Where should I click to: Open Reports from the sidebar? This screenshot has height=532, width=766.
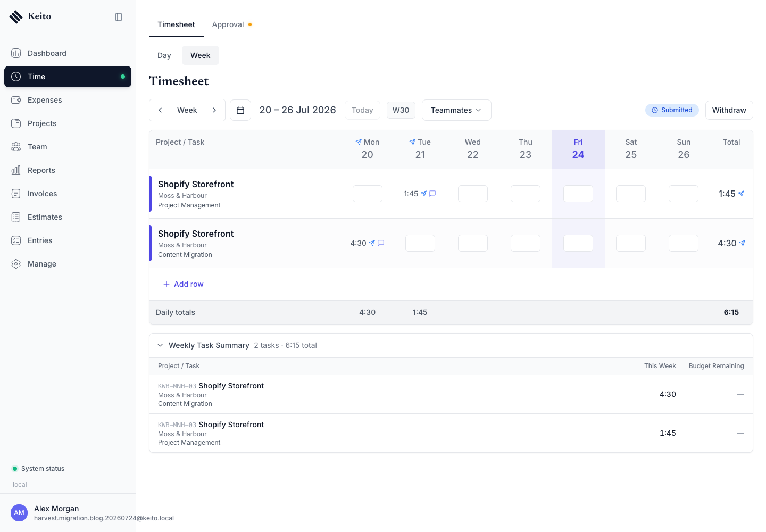(x=68, y=170)
